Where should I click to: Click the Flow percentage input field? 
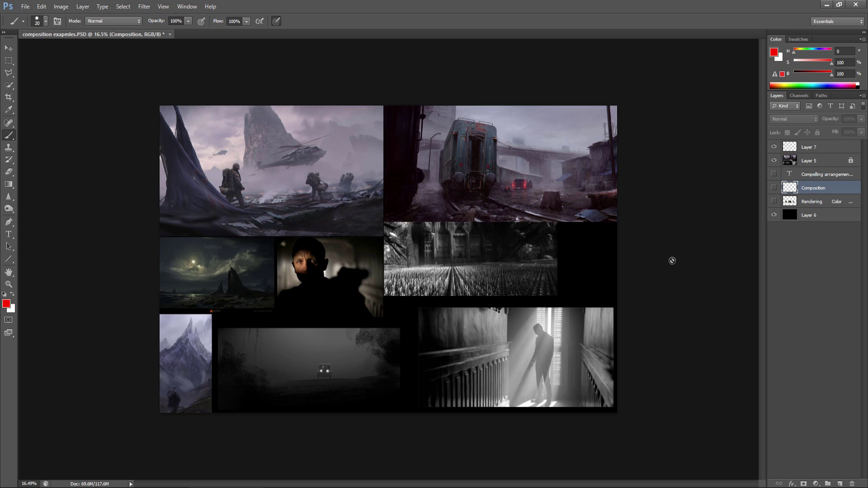tap(234, 21)
